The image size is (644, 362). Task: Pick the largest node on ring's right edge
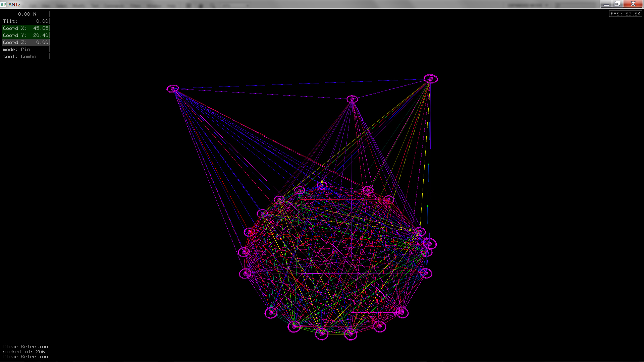pos(430,244)
